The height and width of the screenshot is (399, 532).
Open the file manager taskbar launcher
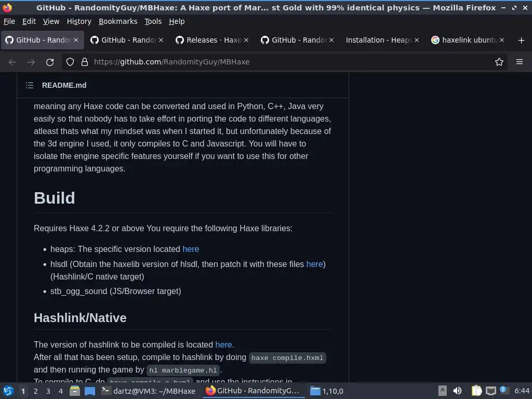point(75,391)
